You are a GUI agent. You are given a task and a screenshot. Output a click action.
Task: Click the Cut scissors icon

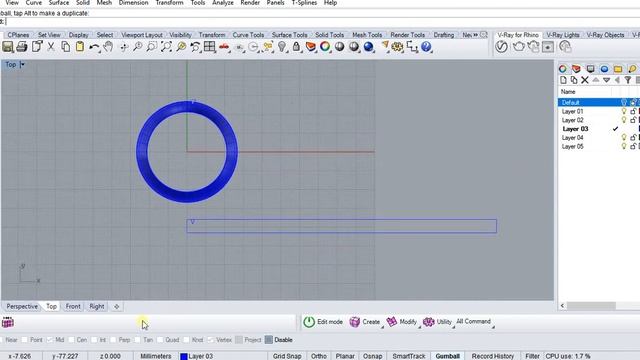coord(51,47)
